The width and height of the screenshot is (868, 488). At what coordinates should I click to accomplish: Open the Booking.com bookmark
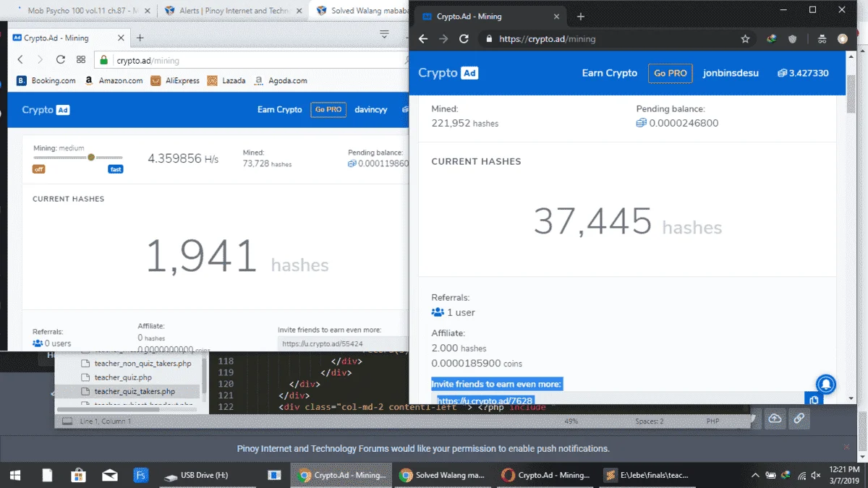[x=46, y=81]
